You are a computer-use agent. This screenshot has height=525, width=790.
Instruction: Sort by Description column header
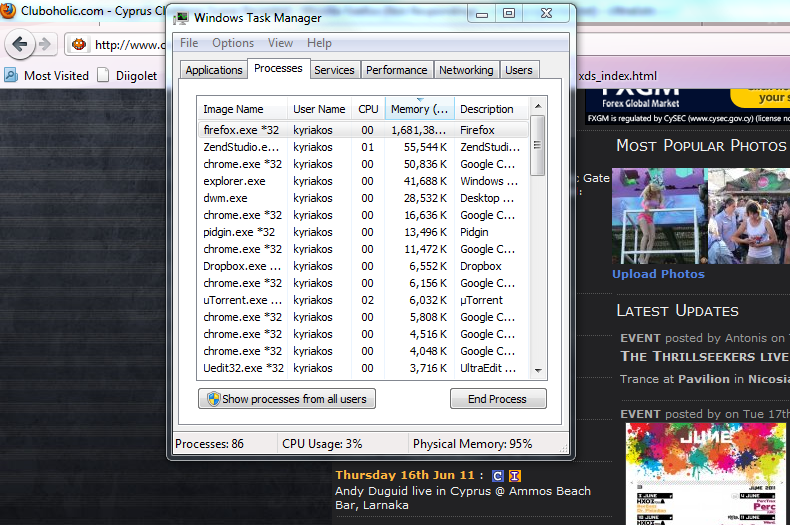[x=492, y=109]
